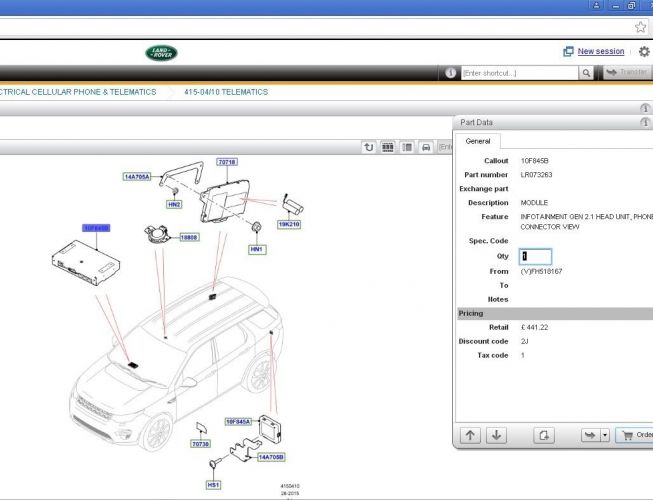Go to previous part with up arrow
This screenshot has width=653, height=500.
pos(470,435)
